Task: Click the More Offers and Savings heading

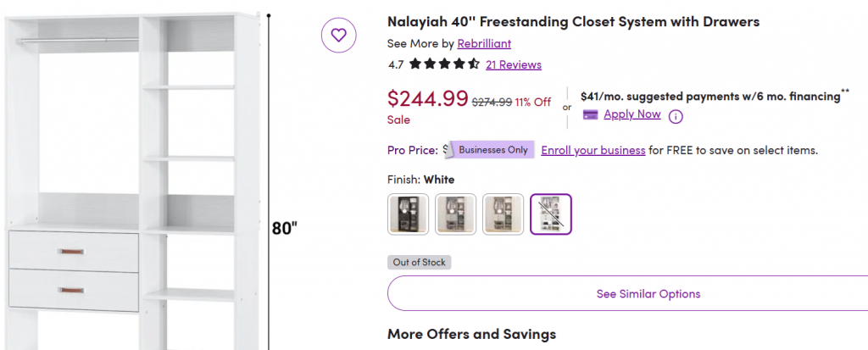Action: [x=471, y=334]
